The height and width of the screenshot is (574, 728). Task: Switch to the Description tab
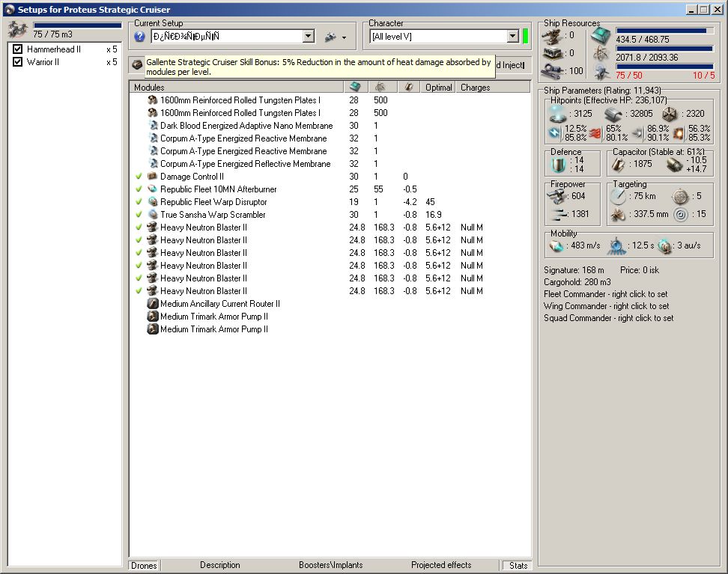click(220, 565)
